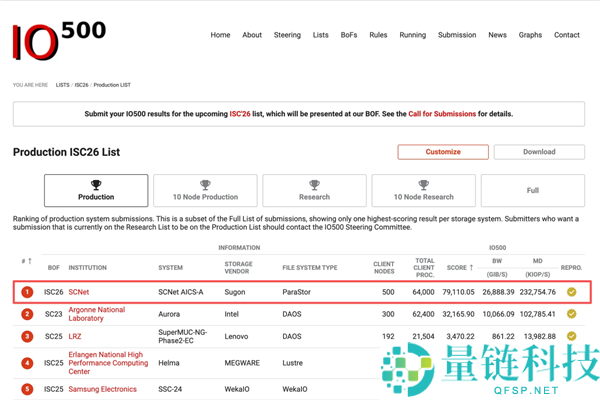The image size is (600, 401).
Task: Click the BW (GIB/S) column header
Action: (497, 267)
